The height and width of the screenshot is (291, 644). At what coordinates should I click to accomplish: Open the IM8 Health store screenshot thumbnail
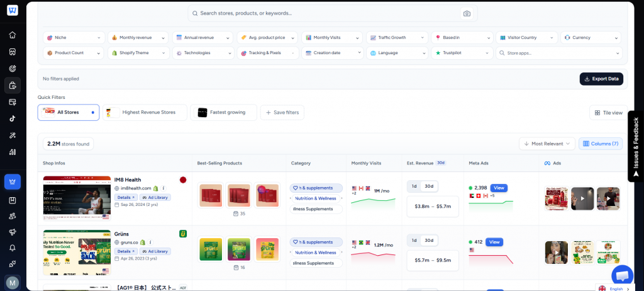(77, 198)
